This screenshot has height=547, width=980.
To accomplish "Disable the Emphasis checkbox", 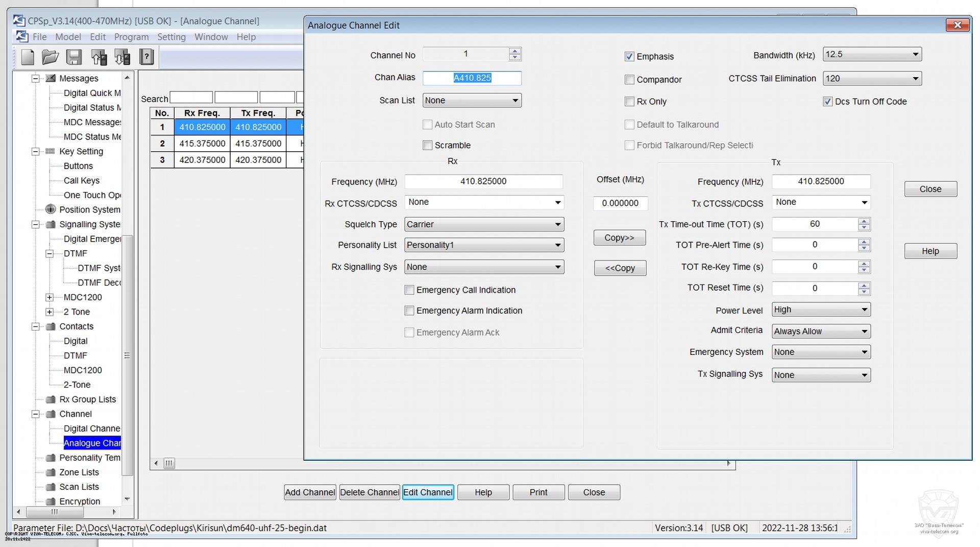I will [x=629, y=57].
